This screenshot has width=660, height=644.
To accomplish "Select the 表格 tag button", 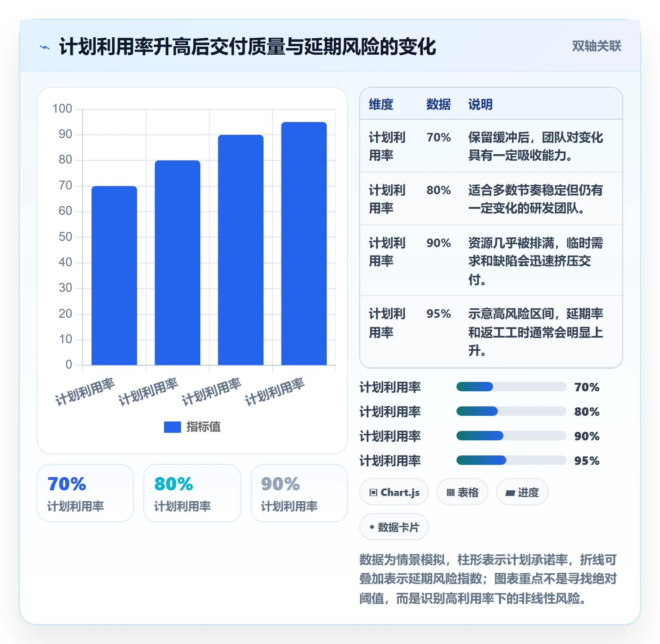I will (462, 492).
